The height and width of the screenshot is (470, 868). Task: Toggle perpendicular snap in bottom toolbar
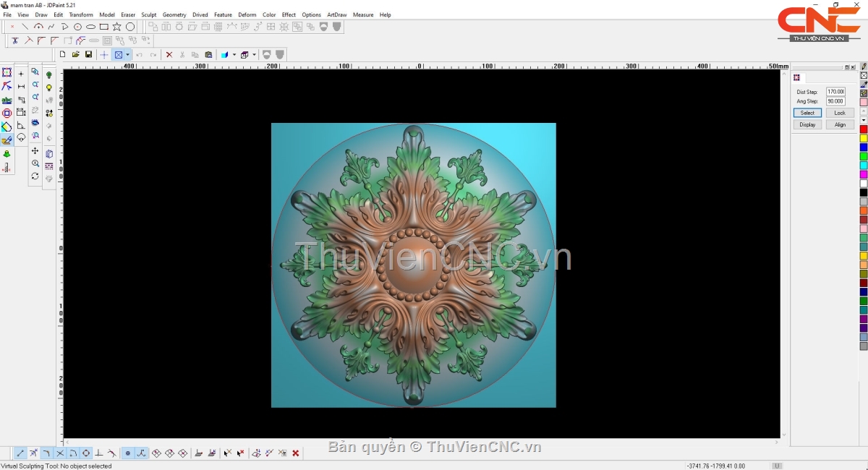coord(99,453)
